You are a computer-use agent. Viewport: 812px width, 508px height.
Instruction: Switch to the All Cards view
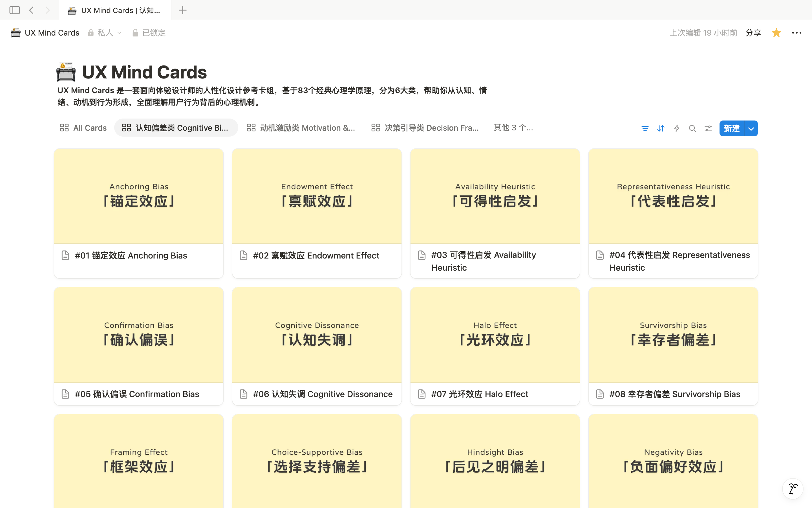tap(83, 128)
